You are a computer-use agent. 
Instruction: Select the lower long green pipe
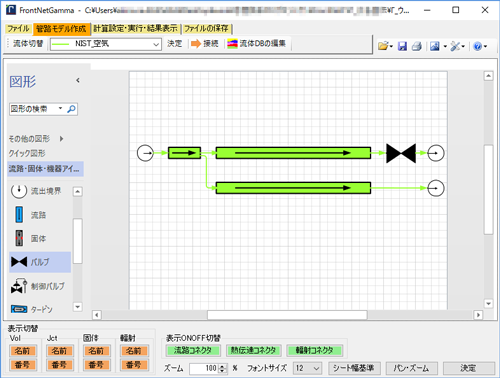[293, 188]
